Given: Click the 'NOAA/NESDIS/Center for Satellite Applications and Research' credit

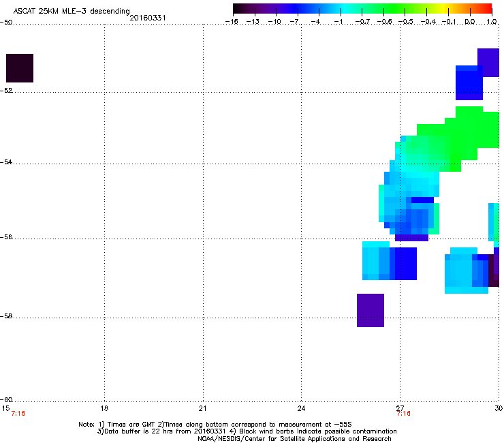Looking at the screenshot, I should (294, 438).
